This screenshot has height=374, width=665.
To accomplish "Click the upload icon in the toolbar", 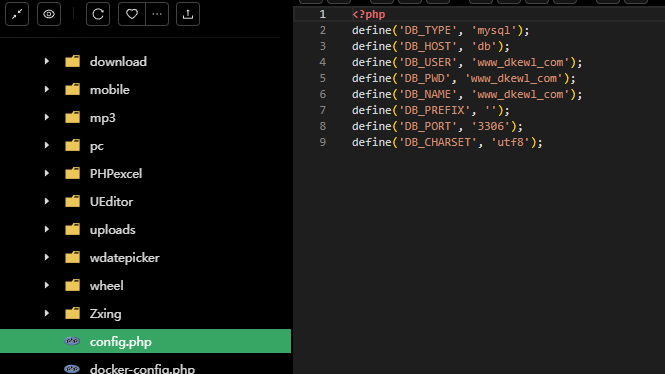I will coord(188,14).
